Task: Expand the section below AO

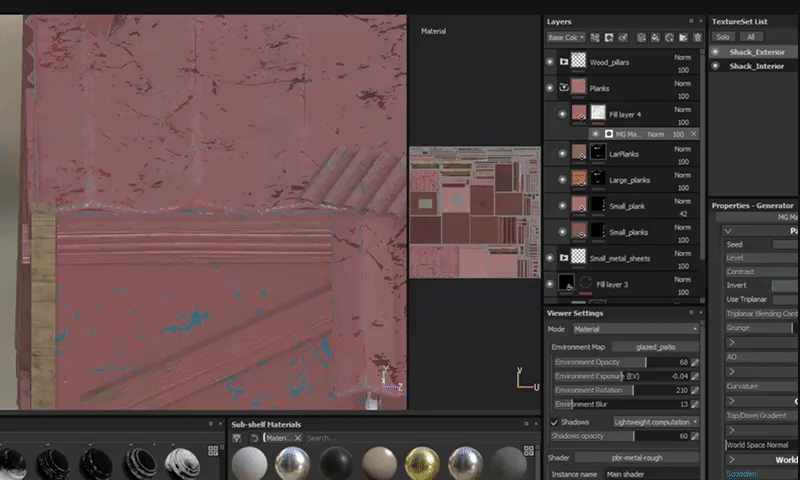Action: [732, 371]
